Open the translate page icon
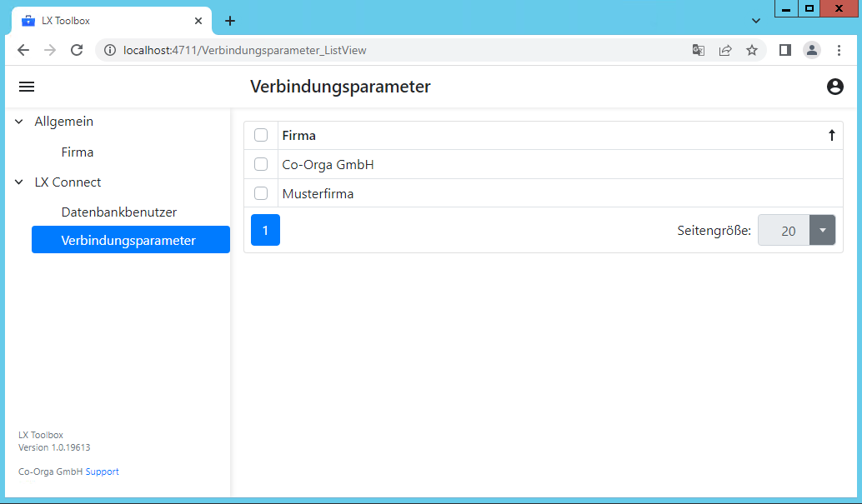 (x=699, y=50)
